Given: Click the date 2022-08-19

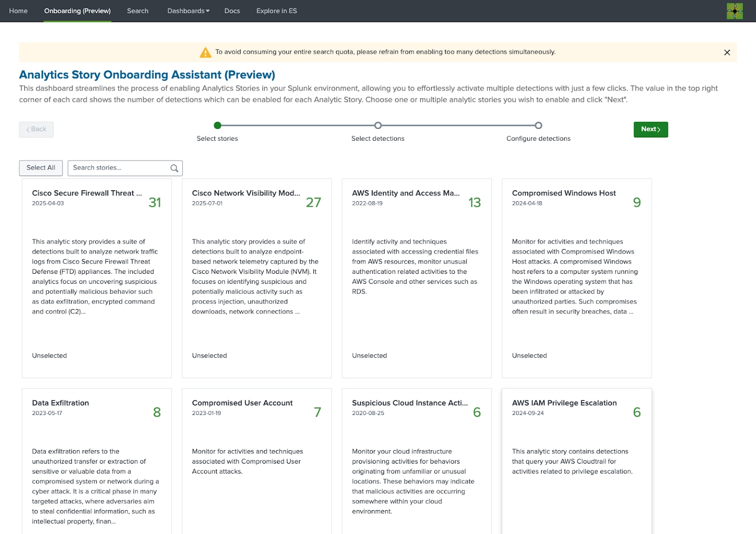Looking at the screenshot, I should pyautogui.click(x=367, y=203).
